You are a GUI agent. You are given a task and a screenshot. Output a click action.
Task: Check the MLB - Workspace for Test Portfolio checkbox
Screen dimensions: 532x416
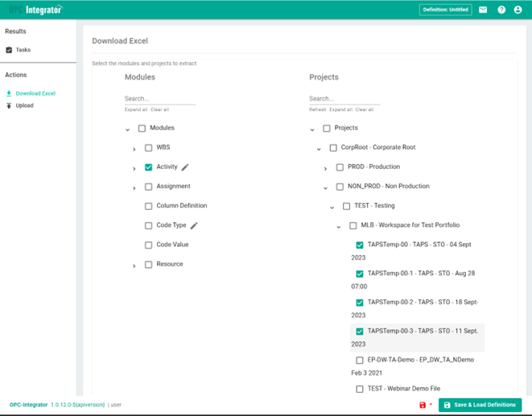click(353, 225)
